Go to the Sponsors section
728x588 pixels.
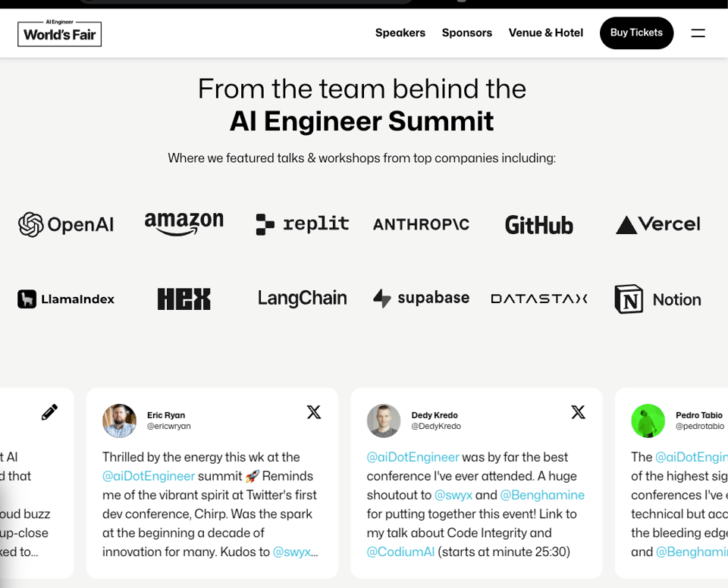click(x=467, y=33)
